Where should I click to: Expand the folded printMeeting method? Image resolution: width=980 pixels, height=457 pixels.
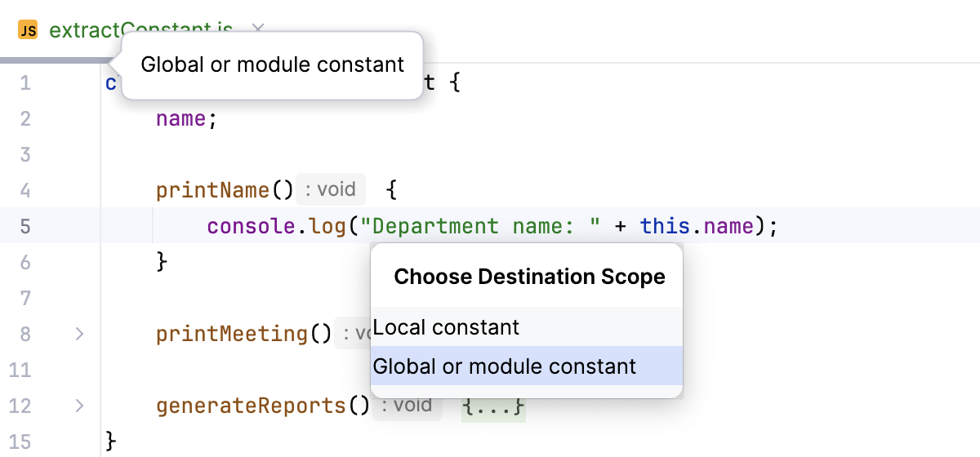pyautogui.click(x=79, y=334)
